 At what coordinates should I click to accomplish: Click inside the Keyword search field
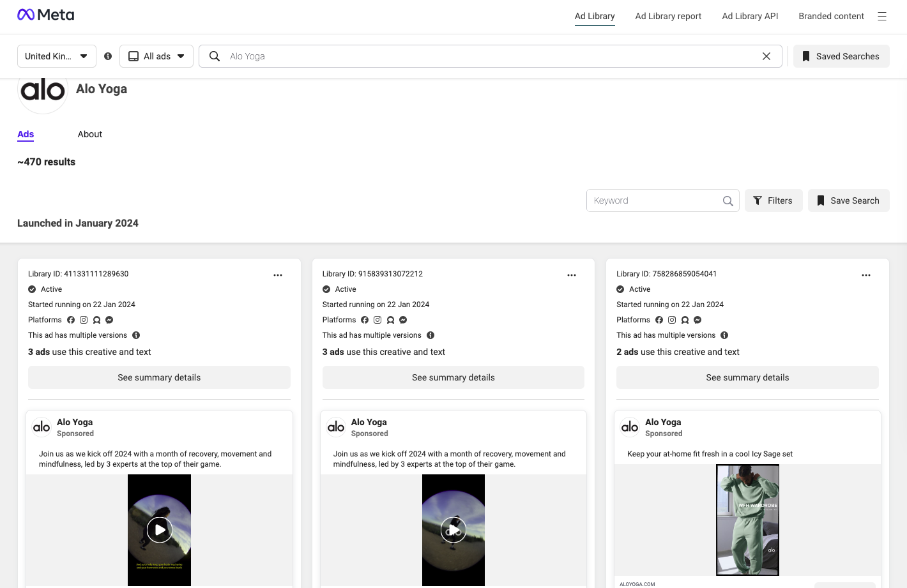point(652,200)
